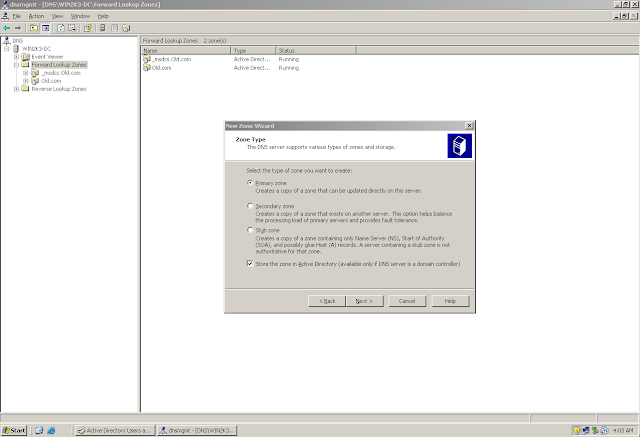This screenshot has height=437, width=640.
Task: Click the Help question-mark toolbar icon
Action: (87, 28)
